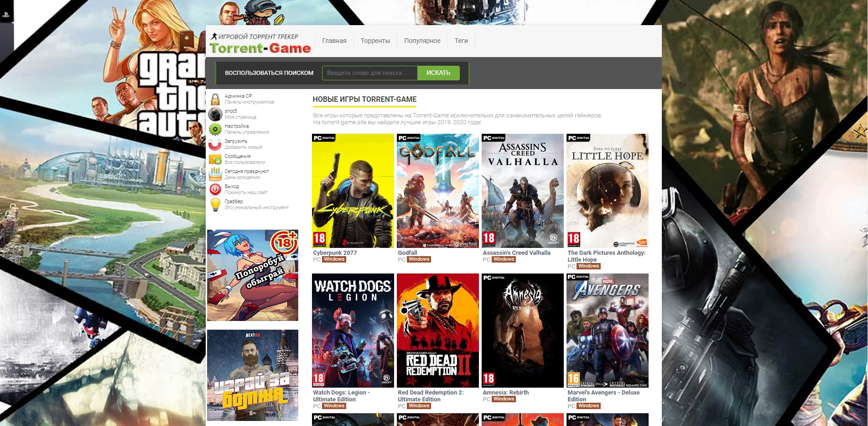Click the Assassin's Creed Valhalla title link

tap(516, 252)
